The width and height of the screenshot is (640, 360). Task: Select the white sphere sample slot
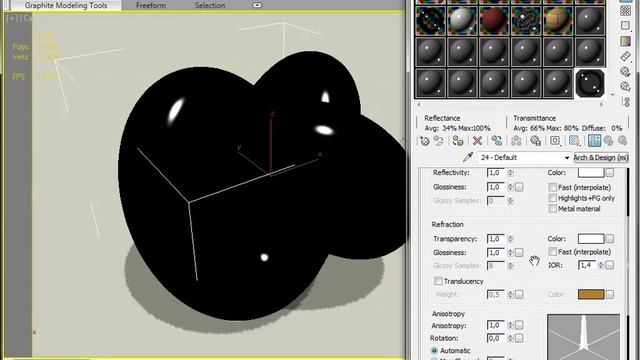click(x=462, y=20)
